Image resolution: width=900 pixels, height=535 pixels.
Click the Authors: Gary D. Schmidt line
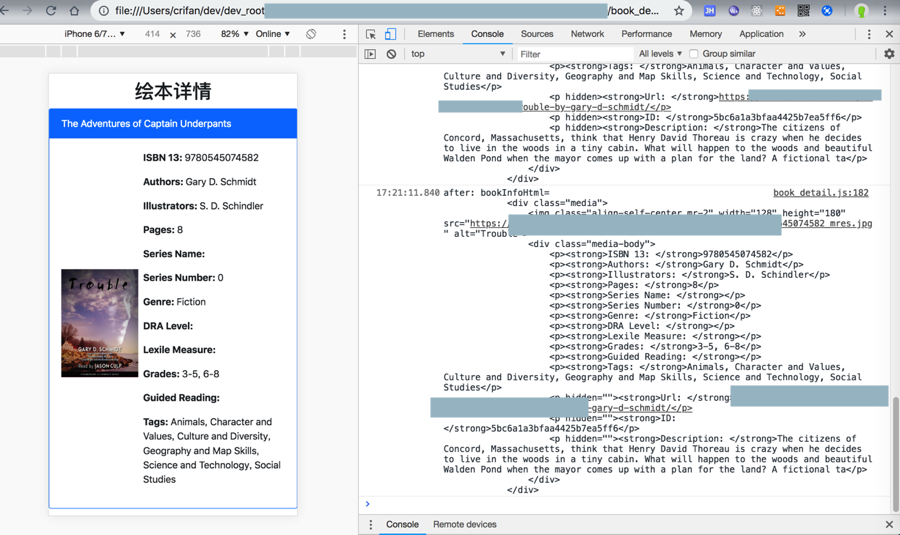pyautogui.click(x=200, y=181)
